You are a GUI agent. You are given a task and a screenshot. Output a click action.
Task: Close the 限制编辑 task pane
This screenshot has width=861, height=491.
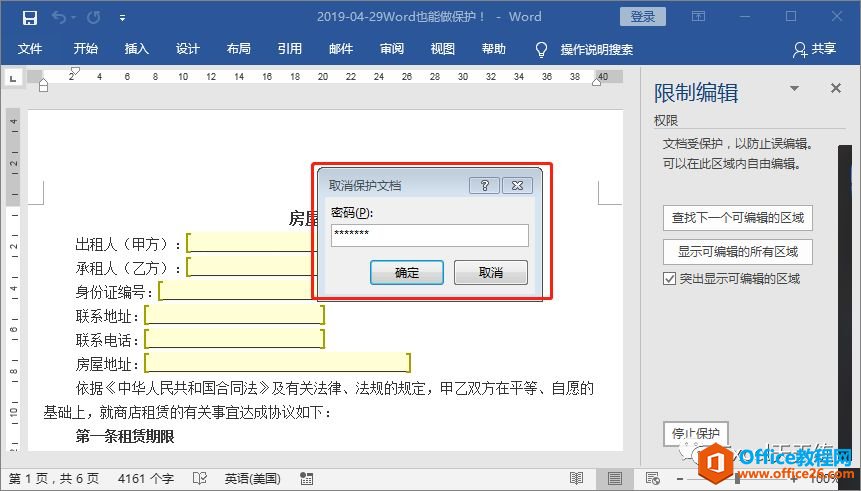pos(836,89)
